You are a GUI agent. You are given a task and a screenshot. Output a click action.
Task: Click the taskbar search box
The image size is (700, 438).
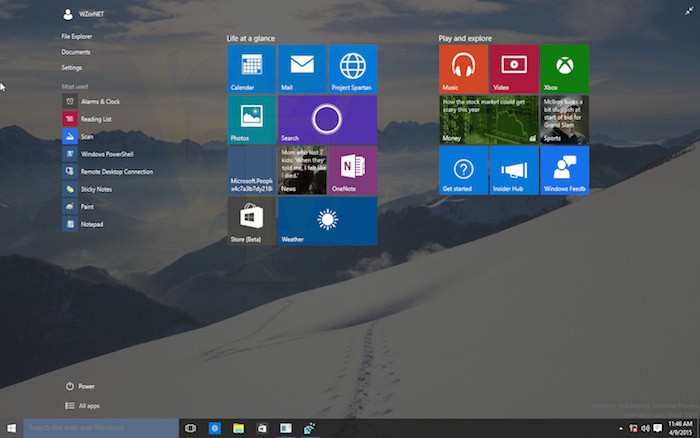point(100,428)
